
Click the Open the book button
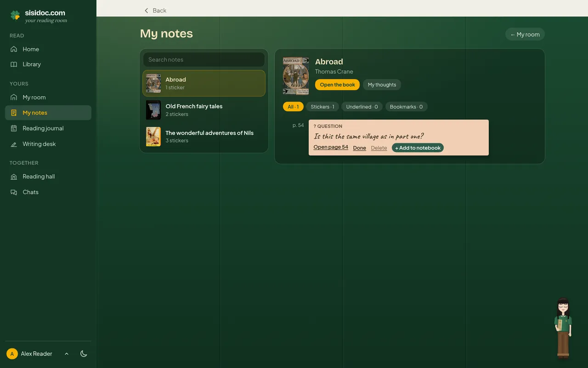click(337, 85)
